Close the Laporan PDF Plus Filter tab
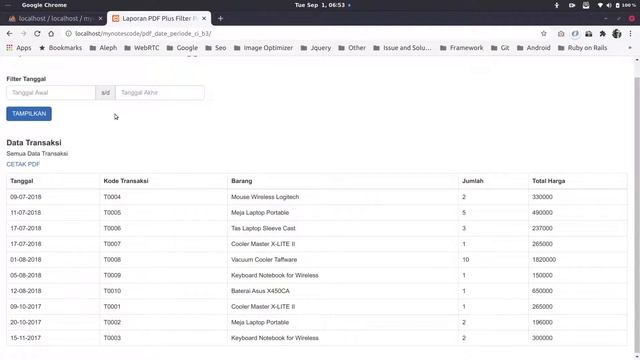The height and width of the screenshot is (360, 640). [x=204, y=18]
